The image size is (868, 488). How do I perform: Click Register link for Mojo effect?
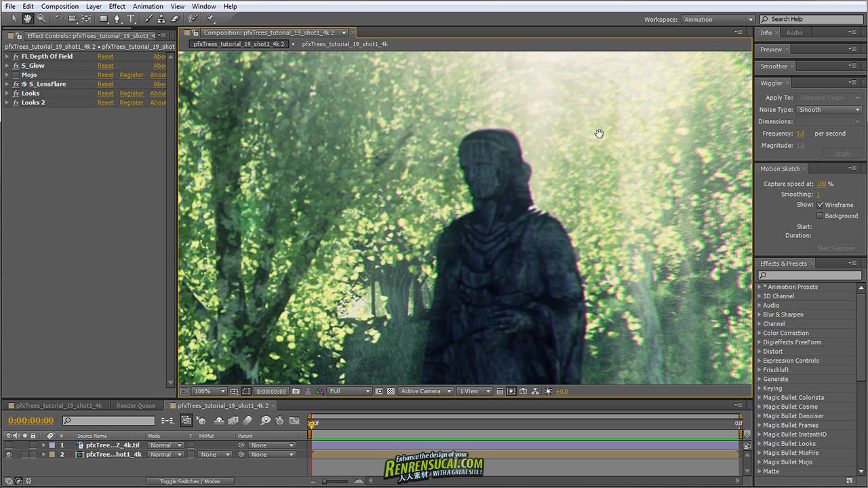point(132,75)
